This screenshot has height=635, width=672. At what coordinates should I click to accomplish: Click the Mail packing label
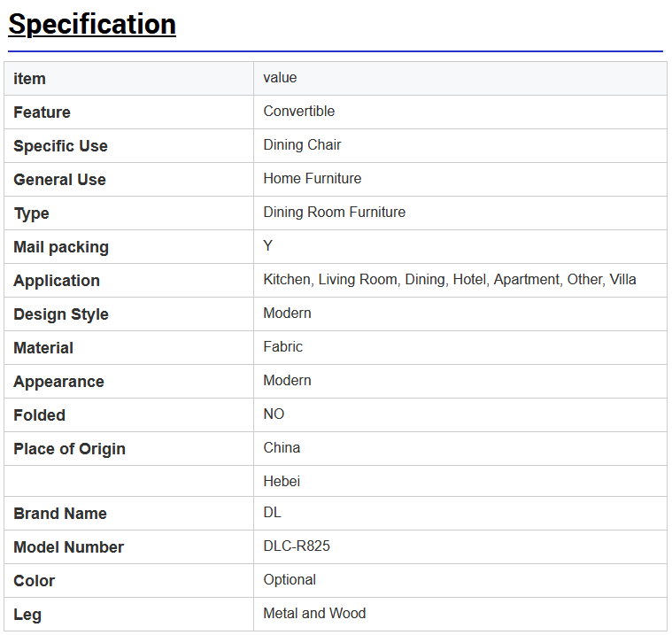tap(61, 247)
